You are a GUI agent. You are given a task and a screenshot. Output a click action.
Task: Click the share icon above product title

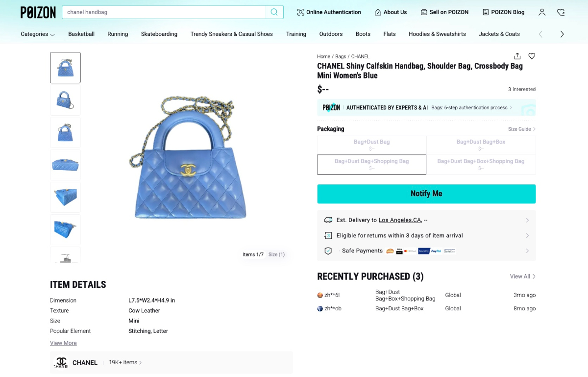[x=517, y=56]
